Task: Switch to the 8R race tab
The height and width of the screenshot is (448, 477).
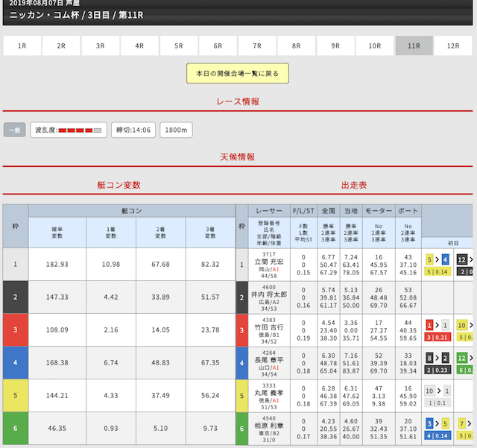Action: [x=297, y=45]
